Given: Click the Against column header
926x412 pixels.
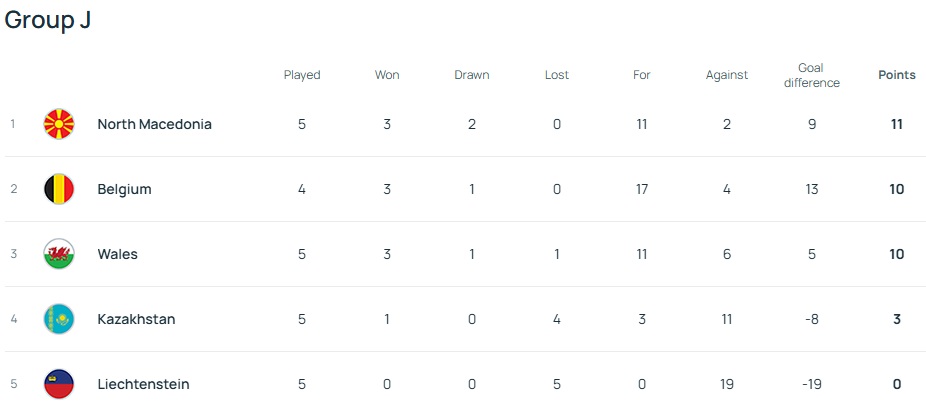Looking at the screenshot, I should 727,75.
